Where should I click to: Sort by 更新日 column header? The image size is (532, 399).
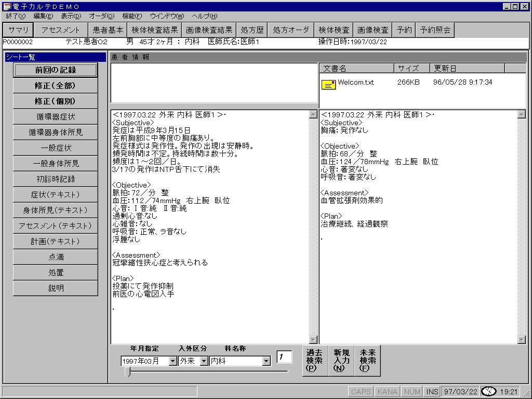[x=467, y=69]
